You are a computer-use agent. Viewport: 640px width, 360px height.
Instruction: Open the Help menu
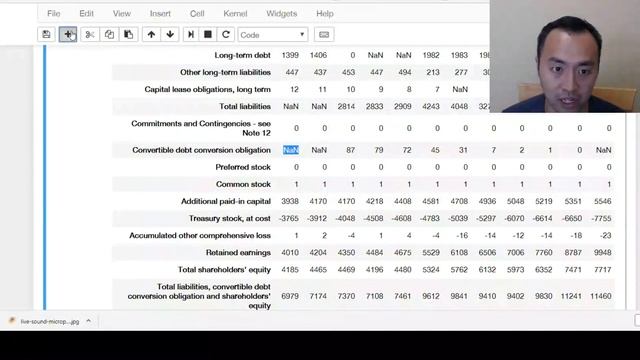(x=325, y=13)
